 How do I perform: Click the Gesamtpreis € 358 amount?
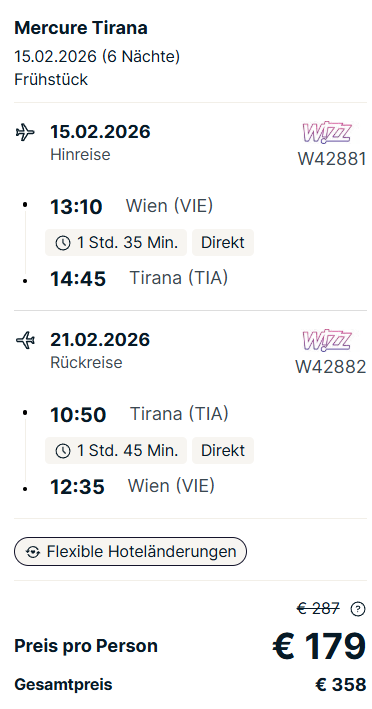coord(341,685)
